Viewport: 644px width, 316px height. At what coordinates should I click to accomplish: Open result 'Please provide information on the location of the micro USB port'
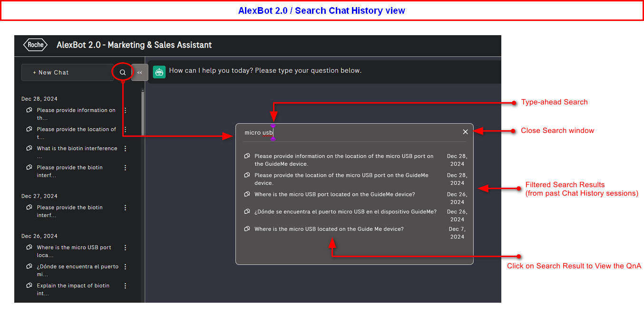pos(344,160)
